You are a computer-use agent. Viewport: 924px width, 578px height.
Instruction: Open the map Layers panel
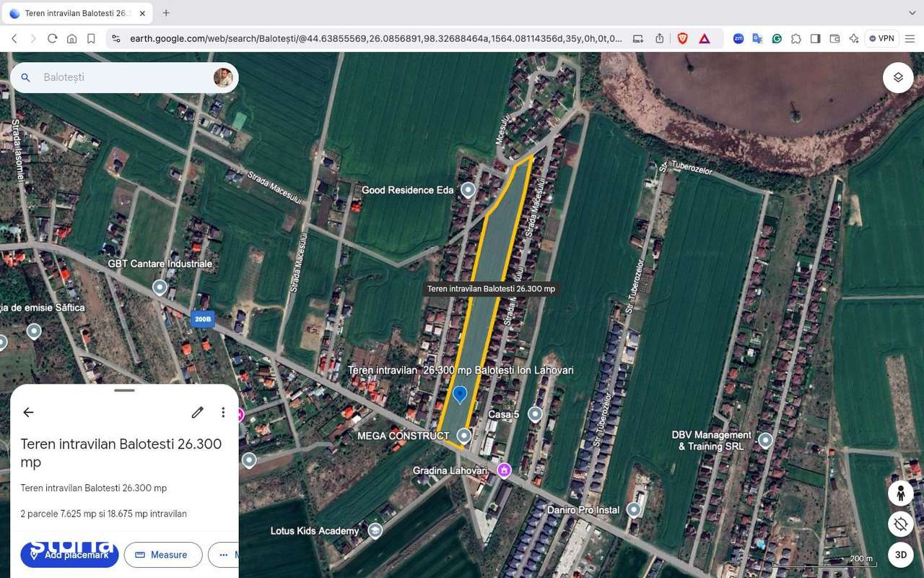coord(897,77)
